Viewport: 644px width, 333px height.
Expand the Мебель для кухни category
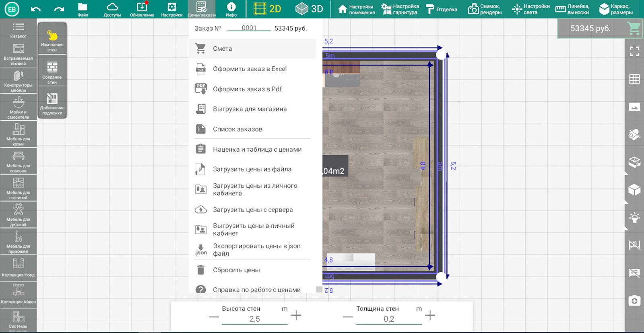tap(18, 134)
